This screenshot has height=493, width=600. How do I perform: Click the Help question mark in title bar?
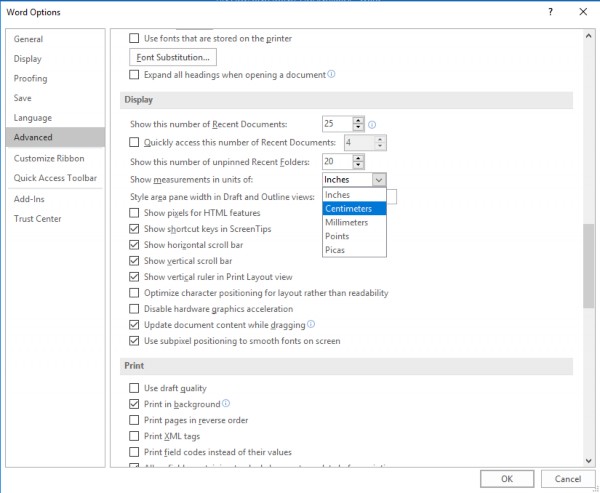(551, 11)
